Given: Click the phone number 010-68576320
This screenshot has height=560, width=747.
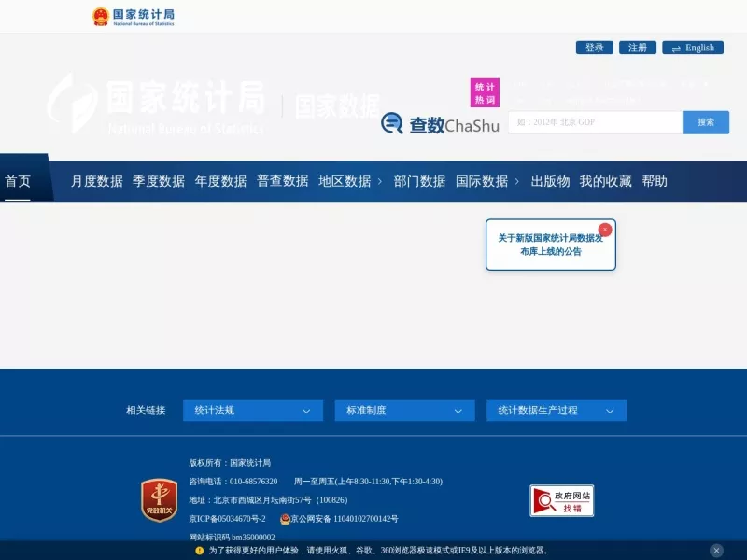Looking at the screenshot, I should click(x=253, y=482).
